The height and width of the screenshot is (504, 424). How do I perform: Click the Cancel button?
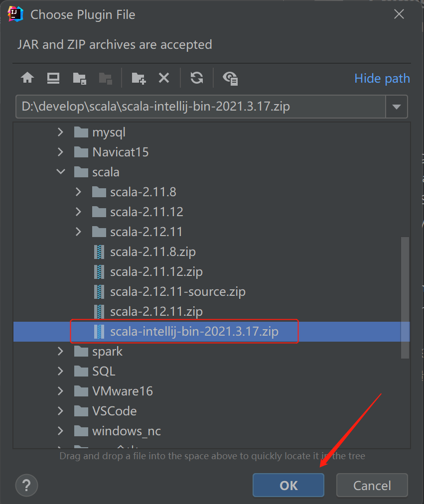pyautogui.click(x=372, y=485)
